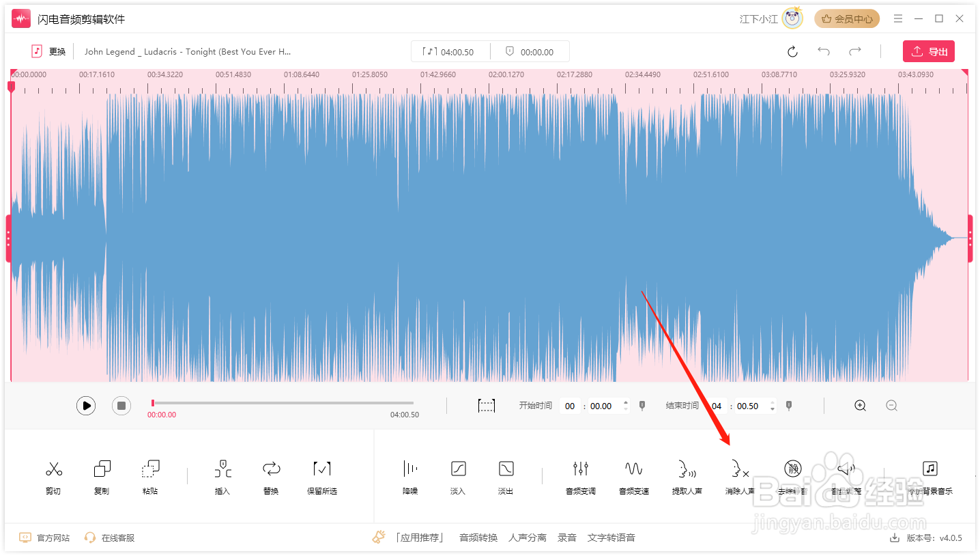
Task: Play the audio track
Action: point(86,406)
